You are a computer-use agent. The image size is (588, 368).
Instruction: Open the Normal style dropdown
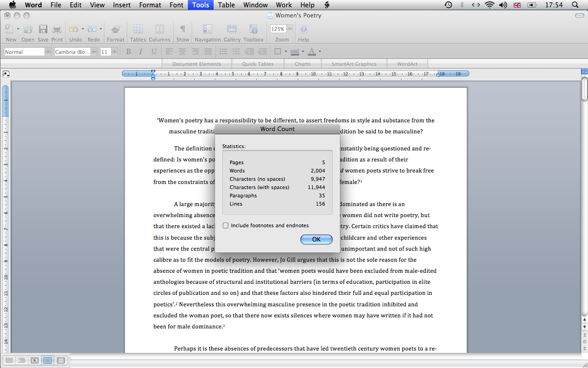(48, 52)
